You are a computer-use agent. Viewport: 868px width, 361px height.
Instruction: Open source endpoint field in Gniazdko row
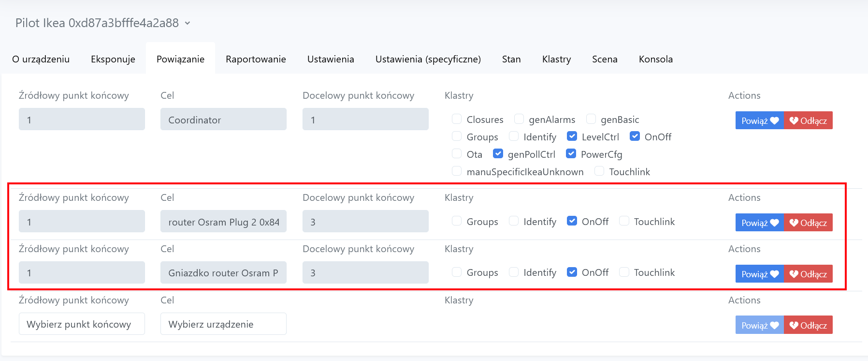82,272
